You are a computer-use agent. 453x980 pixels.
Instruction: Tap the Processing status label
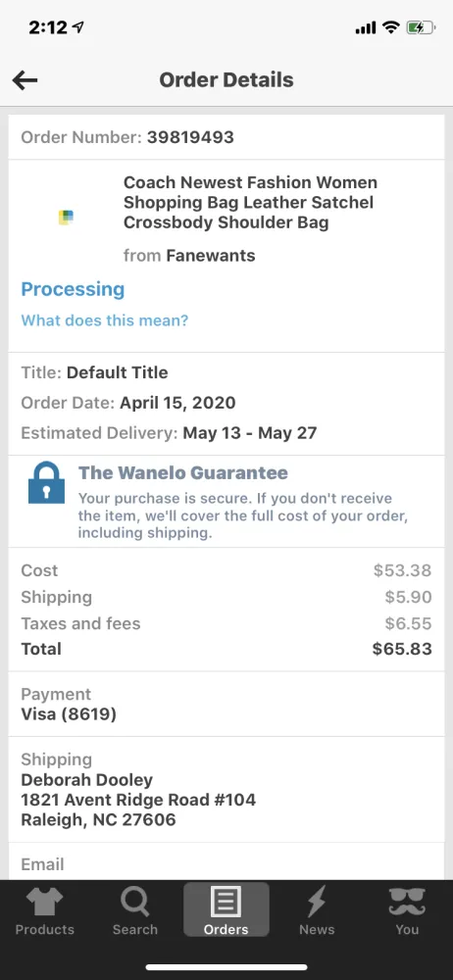[x=73, y=289]
